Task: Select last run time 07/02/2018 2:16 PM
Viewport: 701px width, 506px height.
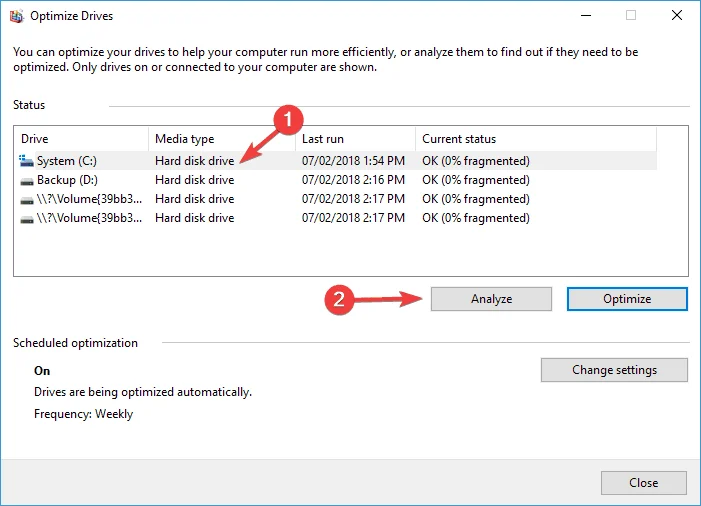Action: tap(353, 180)
